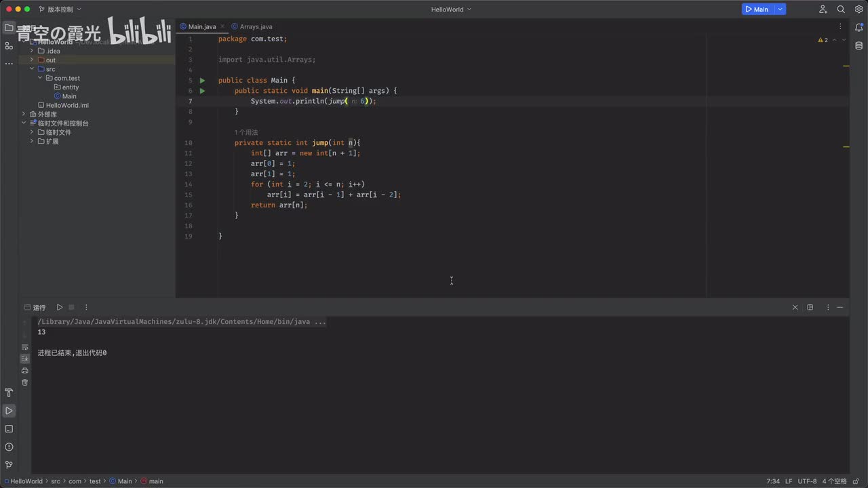Image resolution: width=868 pixels, height=488 pixels.
Task: Open the Project tool window icon
Action: (x=9, y=28)
